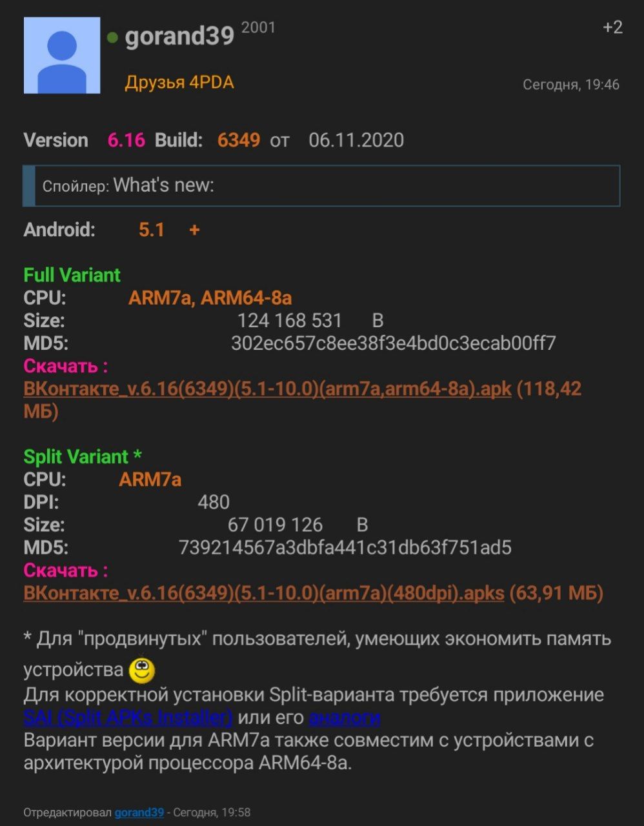Viewport: 644px width, 826px height.
Task: Open the 'аналоги' link
Action: [x=345, y=718]
